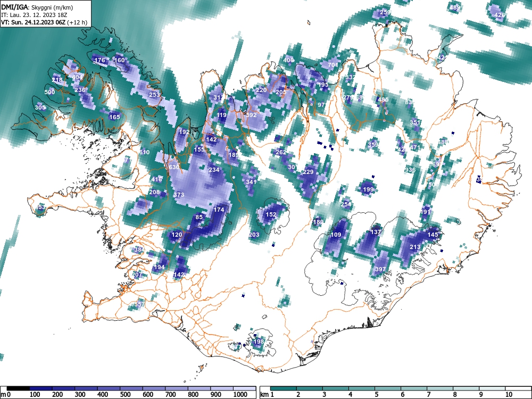Click the visibility value '259' at the north coast

[x=385, y=12]
